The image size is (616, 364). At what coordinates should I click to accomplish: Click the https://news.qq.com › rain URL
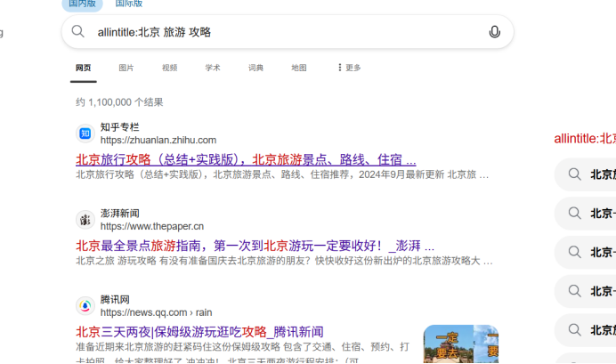(x=156, y=312)
